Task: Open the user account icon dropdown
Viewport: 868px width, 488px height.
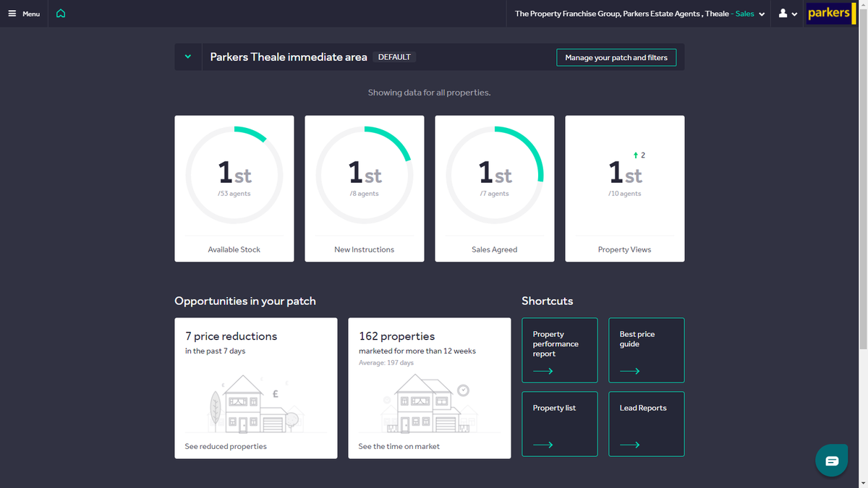Action: (x=788, y=14)
